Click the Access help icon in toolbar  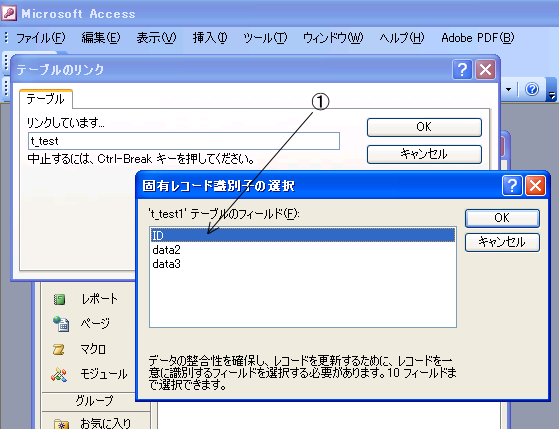(532, 89)
